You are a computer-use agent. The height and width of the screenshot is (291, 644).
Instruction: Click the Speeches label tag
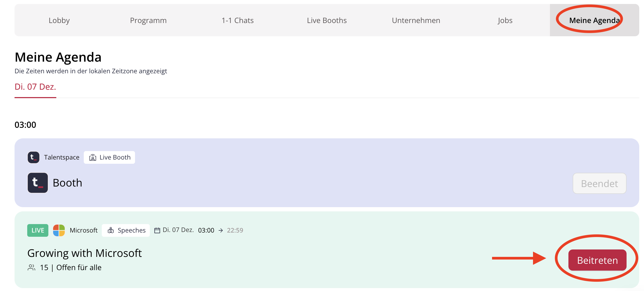pyautogui.click(x=126, y=230)
